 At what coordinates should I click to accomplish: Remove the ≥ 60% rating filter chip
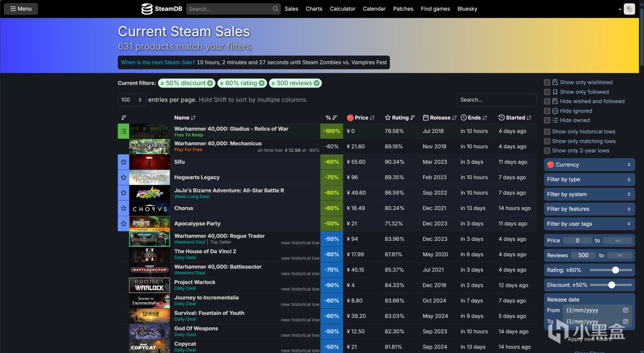tap(262, 83)
